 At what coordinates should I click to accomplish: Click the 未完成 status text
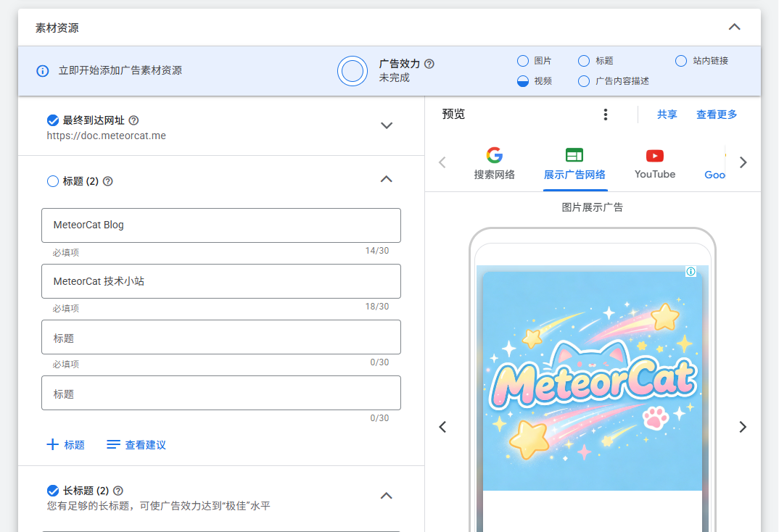coord(395,78)
